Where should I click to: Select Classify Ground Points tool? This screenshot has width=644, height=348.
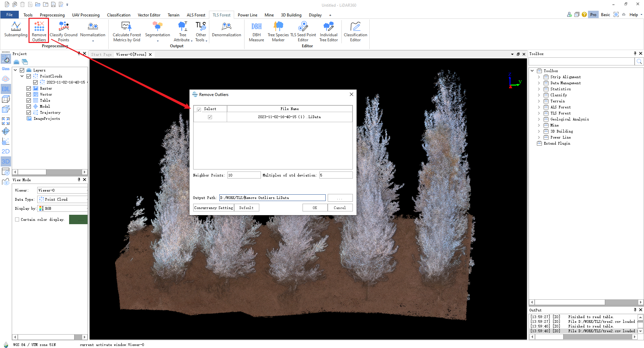[63, 32]
